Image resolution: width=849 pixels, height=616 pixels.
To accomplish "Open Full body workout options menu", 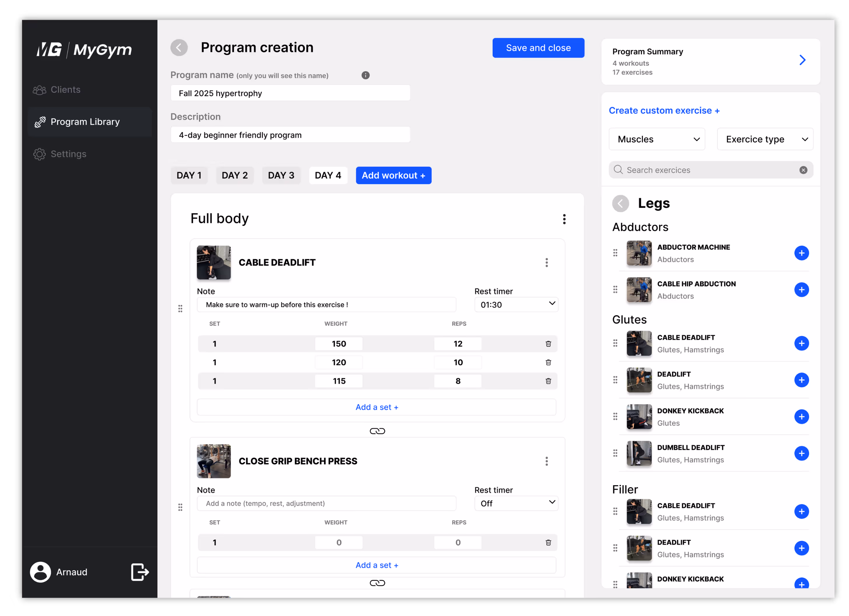I will 564,219.
